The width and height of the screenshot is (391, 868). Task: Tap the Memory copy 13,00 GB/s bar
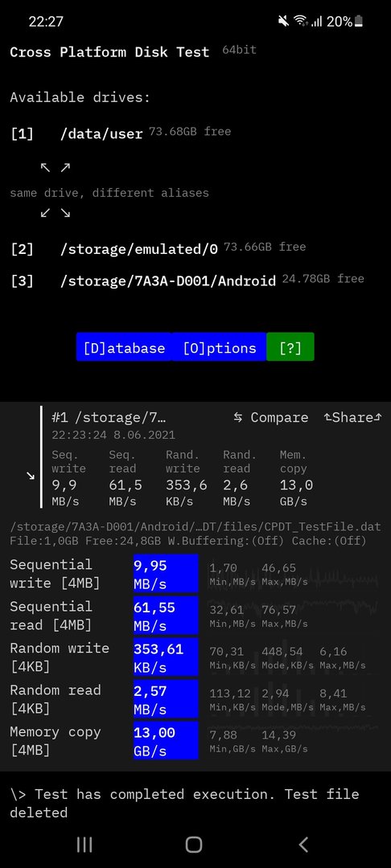[x=166, y=740]
